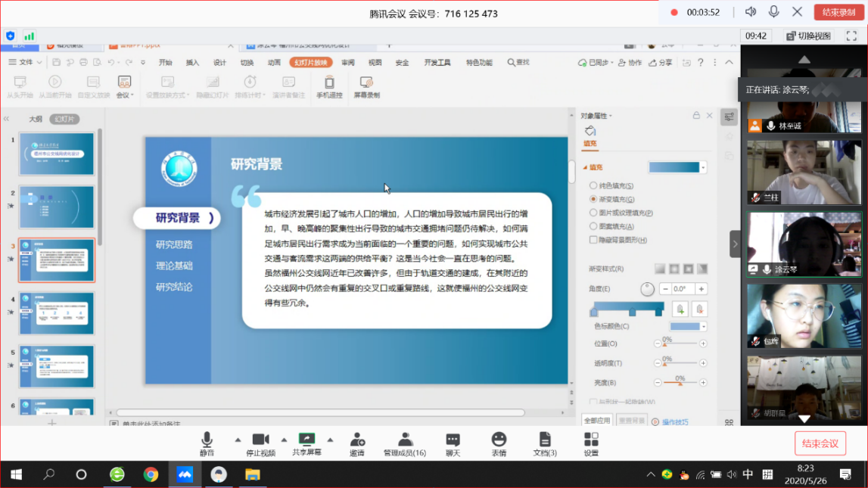Open color stop color dropdown
The width and height of the screenshot is (868, 488).
coord(704,326)
